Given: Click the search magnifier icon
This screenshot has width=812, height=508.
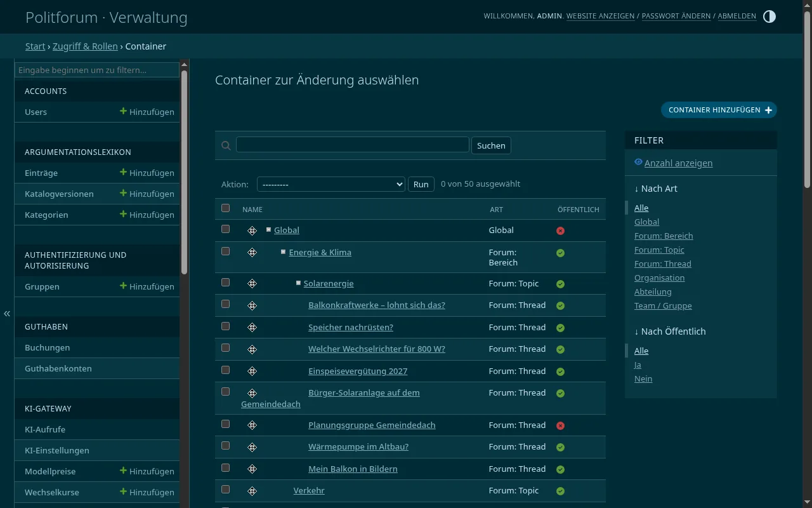Looking at the screenshot, I should (x=226, y=145).
